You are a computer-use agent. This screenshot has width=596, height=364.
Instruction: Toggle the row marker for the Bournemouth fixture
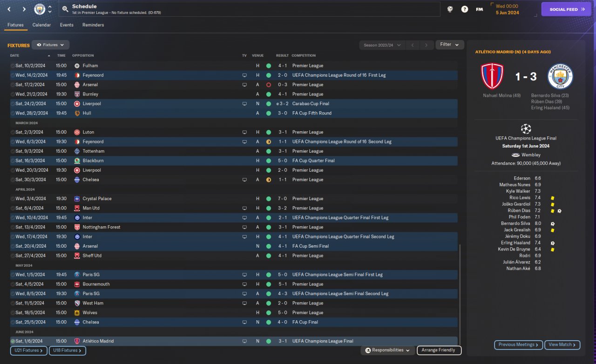13,284
